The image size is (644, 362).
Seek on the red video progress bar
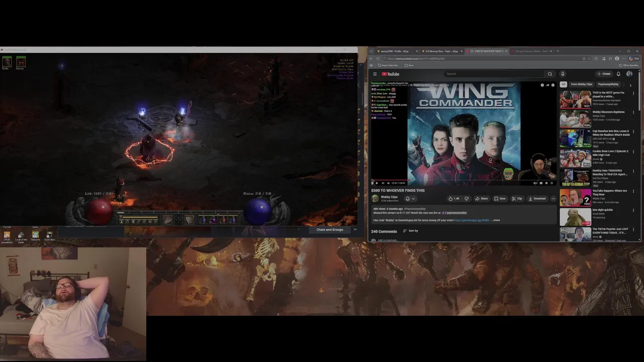tap(463, 179)
